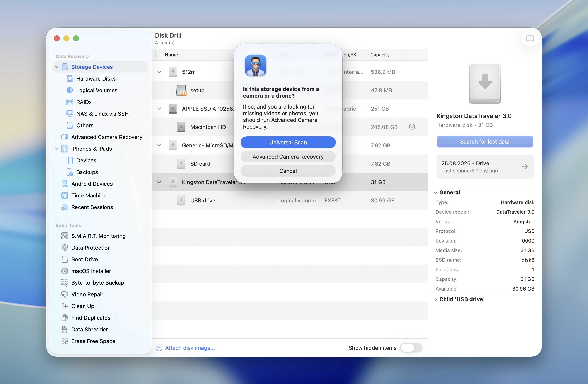Collapse the APPLE SSD disk row

(159, 109)
